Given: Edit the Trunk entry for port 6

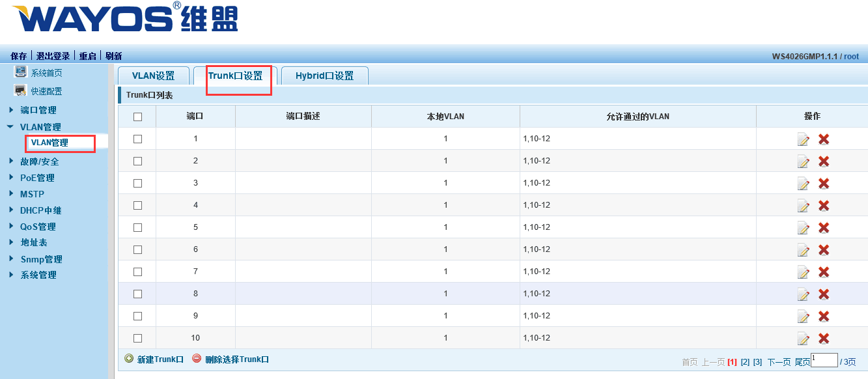Looking at the screenshot, I should click(x=804, y=250).
